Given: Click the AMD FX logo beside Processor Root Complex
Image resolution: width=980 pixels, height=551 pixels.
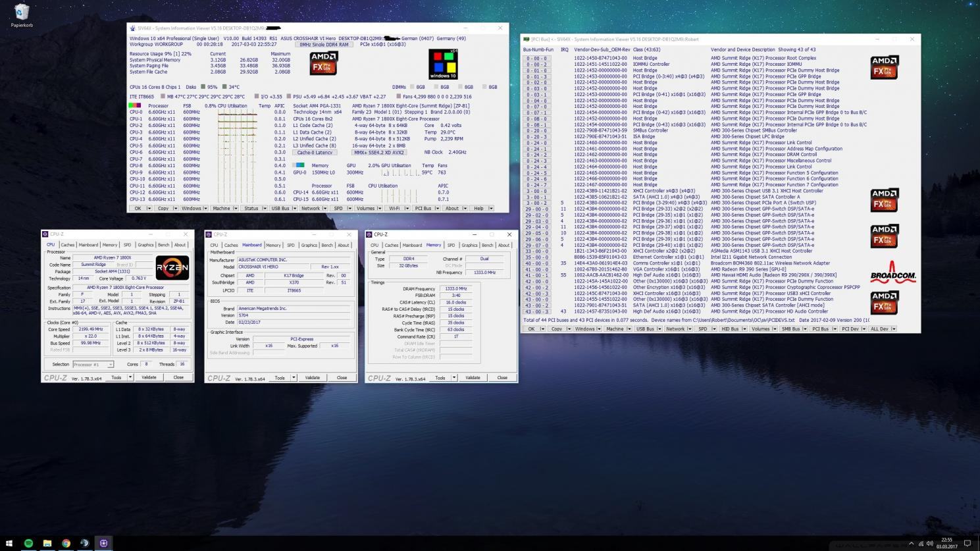Looking at the screenshot, I should coord(884,68).
